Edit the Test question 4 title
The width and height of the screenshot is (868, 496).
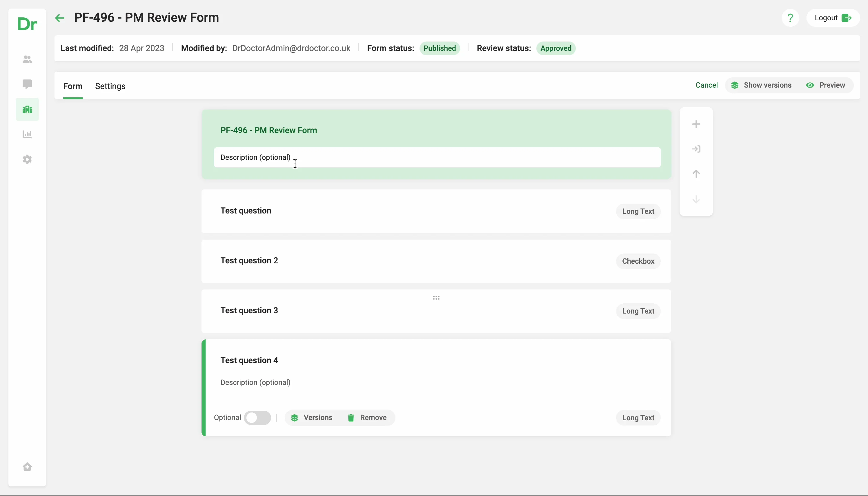pyautogui.click(x=249, y=361)
